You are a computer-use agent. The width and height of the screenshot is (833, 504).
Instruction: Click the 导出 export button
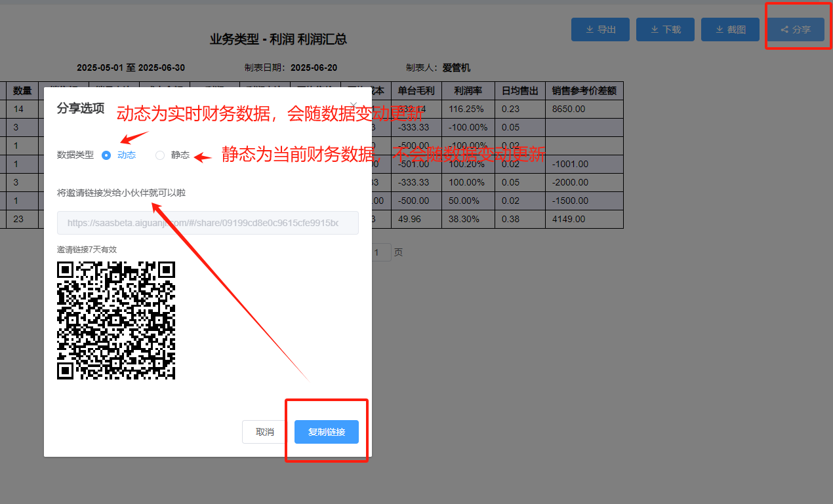point(600,29)
